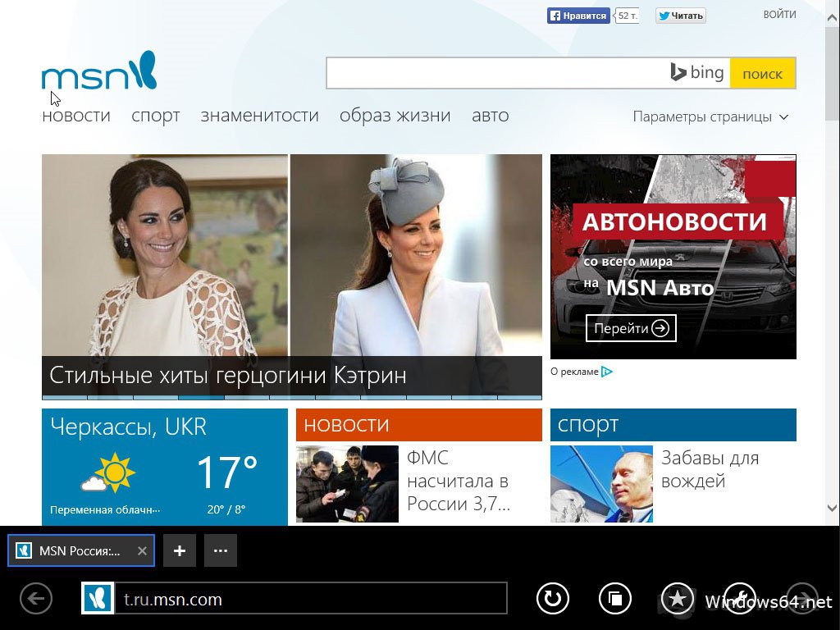The height and width of the screenshot is (630, 840).
Task: Click the site favicon beside address bar
Action: click(98, 598)
